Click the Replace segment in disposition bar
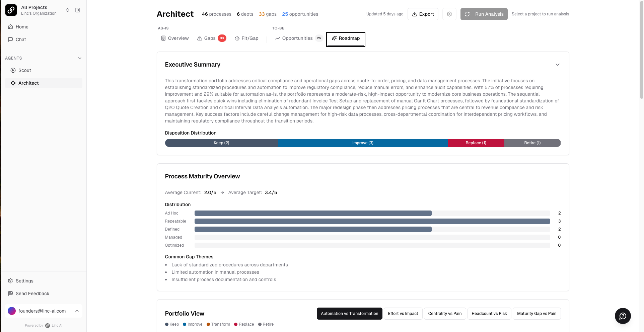This screenshot has height=332, width=644. (476, 143)
